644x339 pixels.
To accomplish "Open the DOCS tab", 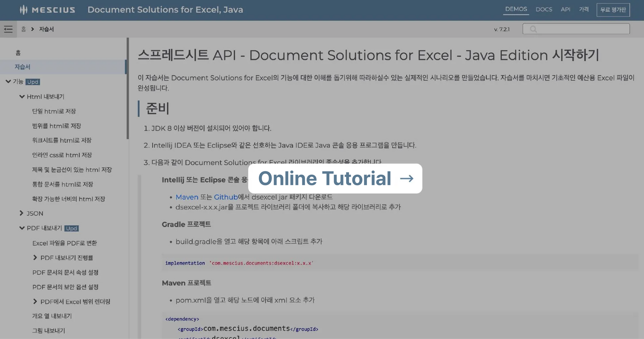I will point(544,9).
